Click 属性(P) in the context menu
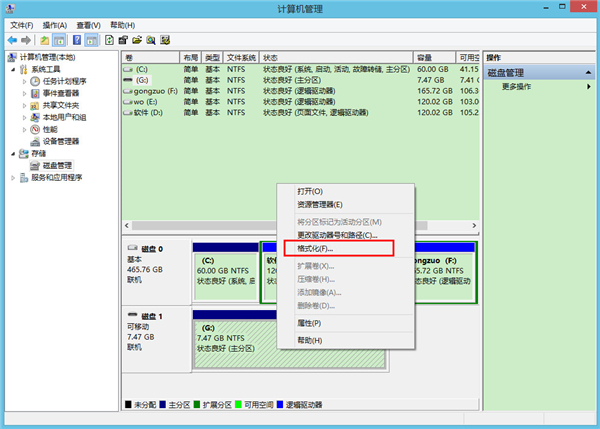 pyautogui.click(x=309, y=323)
